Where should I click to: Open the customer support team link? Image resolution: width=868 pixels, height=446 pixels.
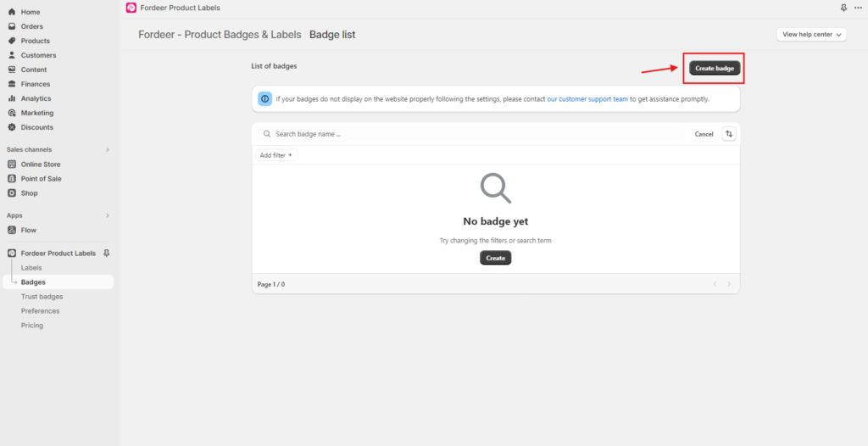(x=587, y=99)
